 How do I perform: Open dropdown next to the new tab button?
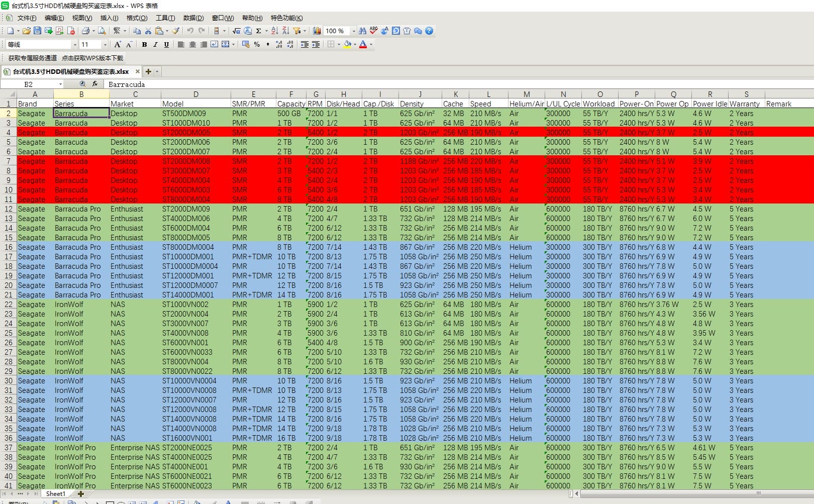157,71
